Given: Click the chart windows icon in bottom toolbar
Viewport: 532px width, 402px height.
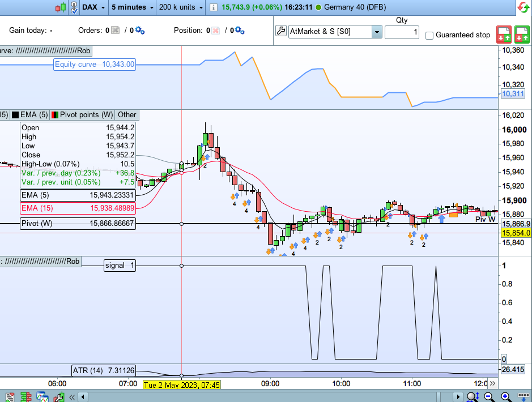Looking at the screenshot, I should point(42,397).
